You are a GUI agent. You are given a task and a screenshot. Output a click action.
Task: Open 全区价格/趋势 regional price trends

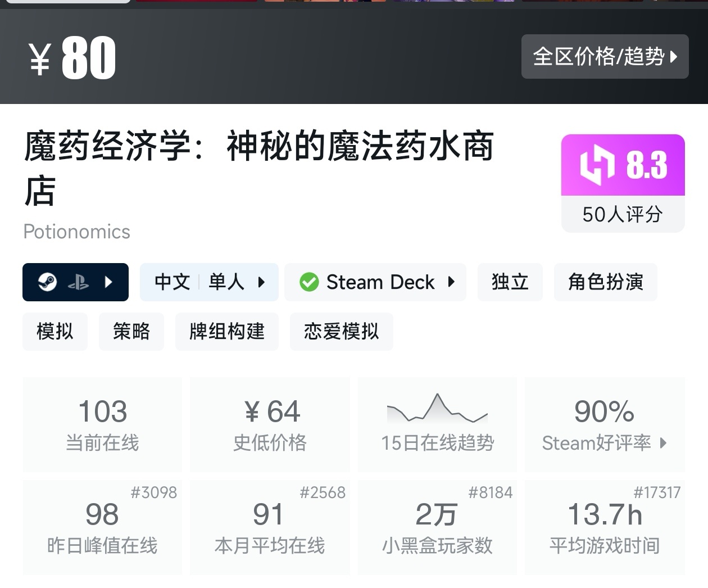[605, 56]
